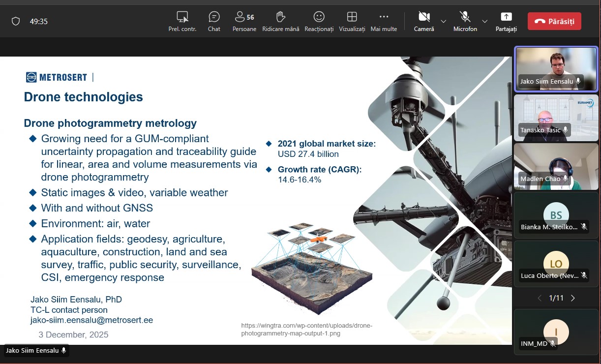Raise hand with Ridicare mână
This screenshot has height=364, width=601.
(x=280, y=21)
